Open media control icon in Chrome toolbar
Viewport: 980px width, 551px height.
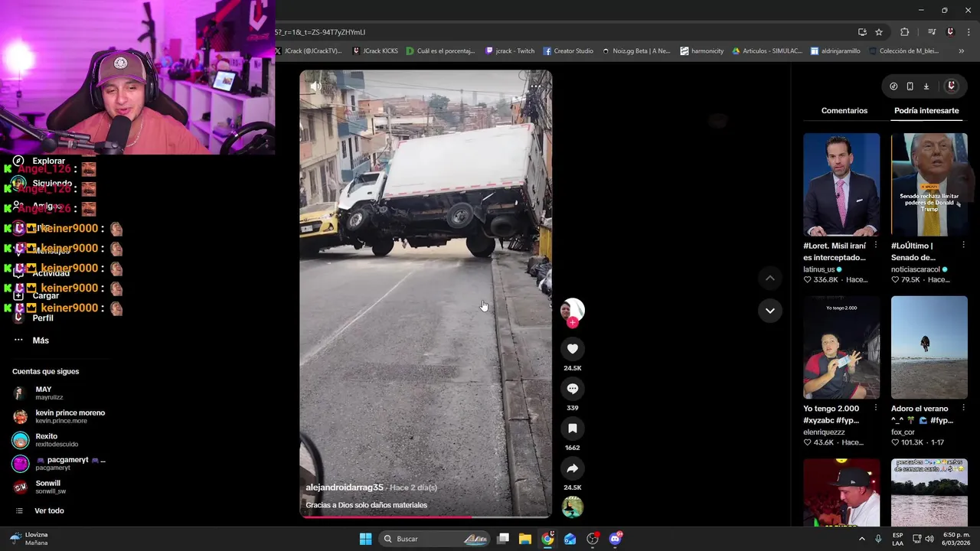pos(932,32)
